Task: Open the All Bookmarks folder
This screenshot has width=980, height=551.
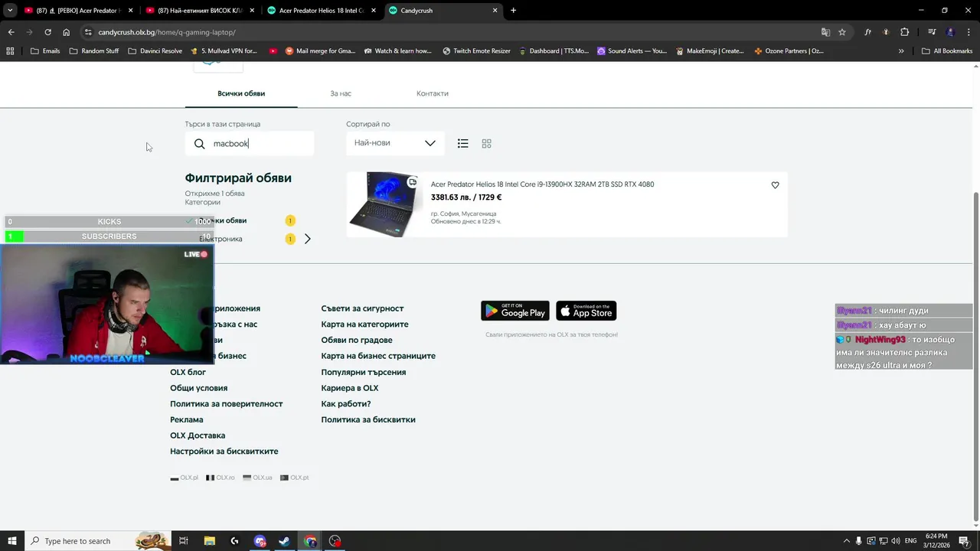Action: [x=947, y=51]
